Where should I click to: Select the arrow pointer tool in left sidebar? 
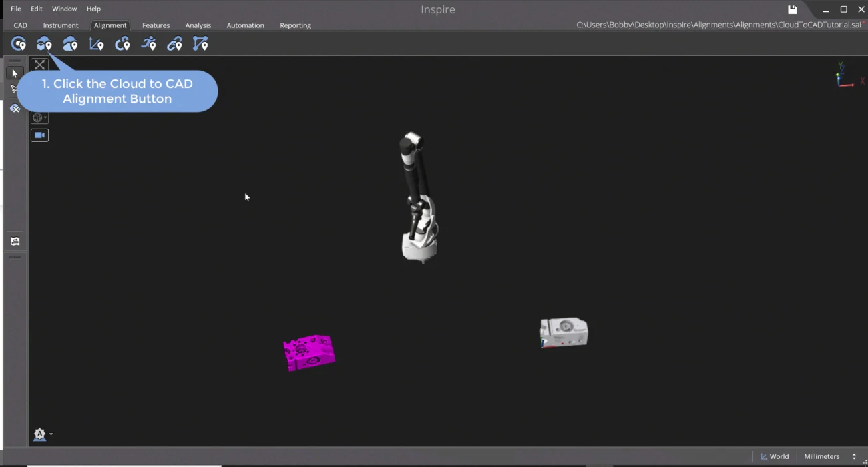[15, 73]
